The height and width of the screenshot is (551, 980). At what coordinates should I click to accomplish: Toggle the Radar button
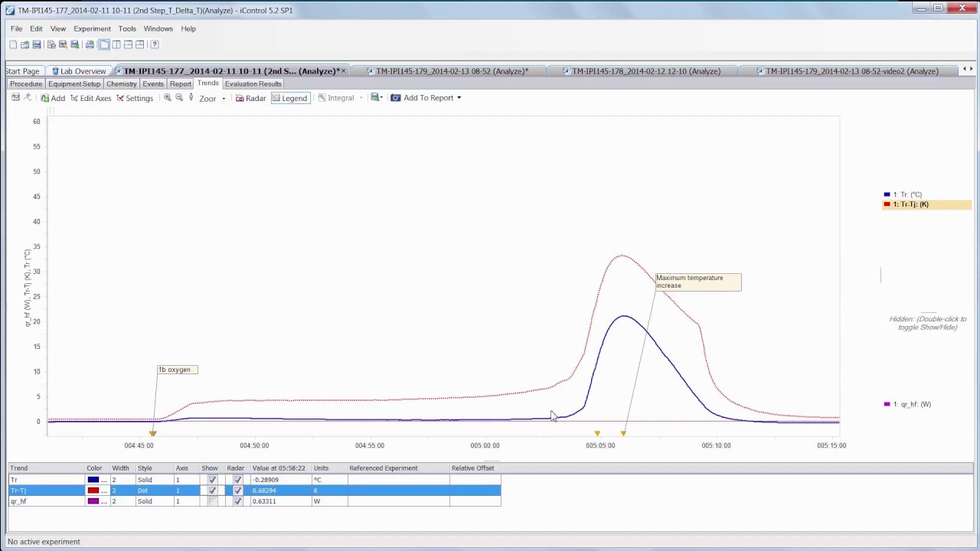coord(250,98)
